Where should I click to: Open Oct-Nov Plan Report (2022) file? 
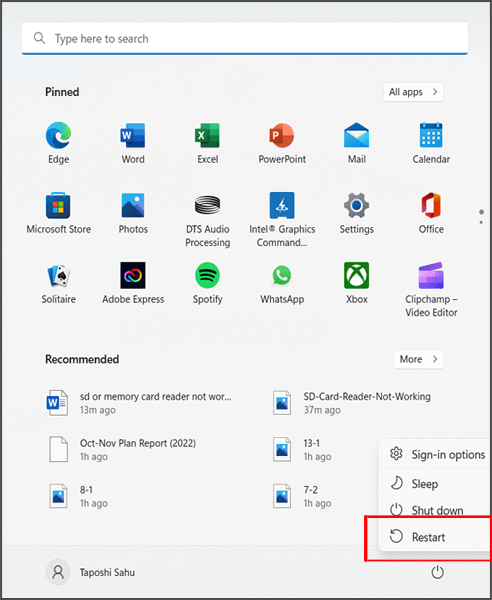coord(122,450)
